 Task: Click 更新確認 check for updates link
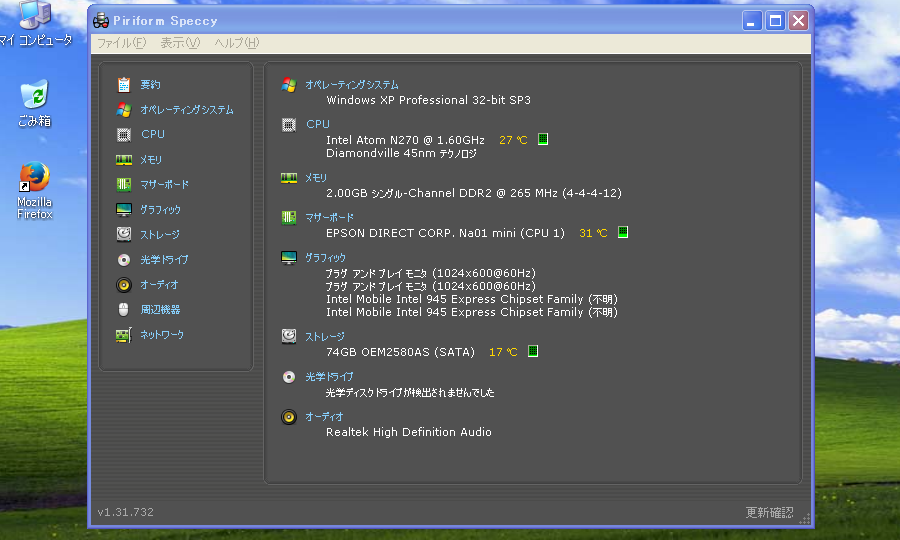point(769,512)
